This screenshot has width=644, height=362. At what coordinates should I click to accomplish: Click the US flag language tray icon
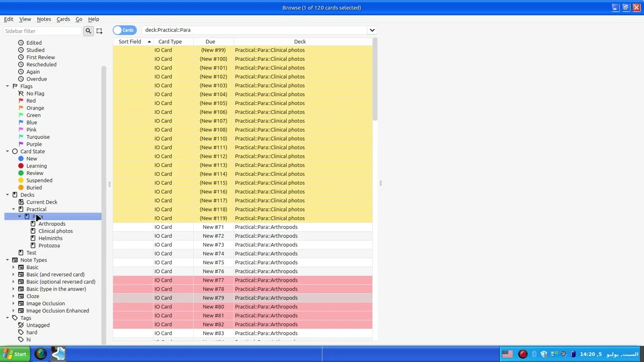point(507,354)
